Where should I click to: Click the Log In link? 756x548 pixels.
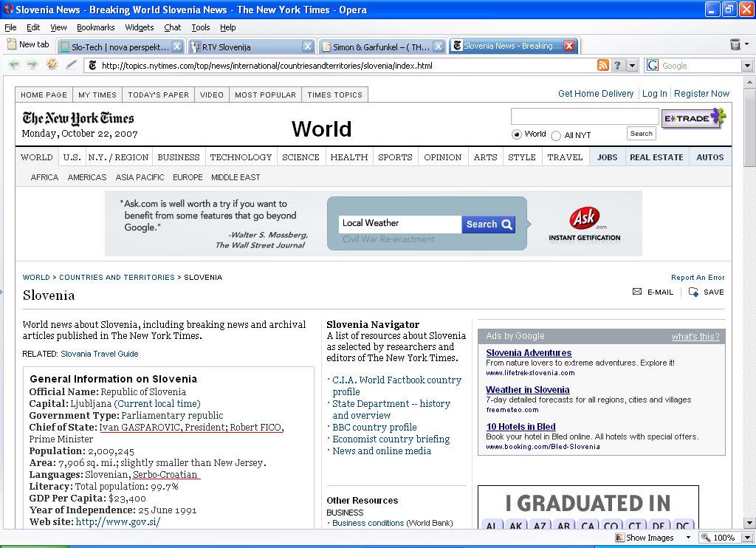coord(654,94)
